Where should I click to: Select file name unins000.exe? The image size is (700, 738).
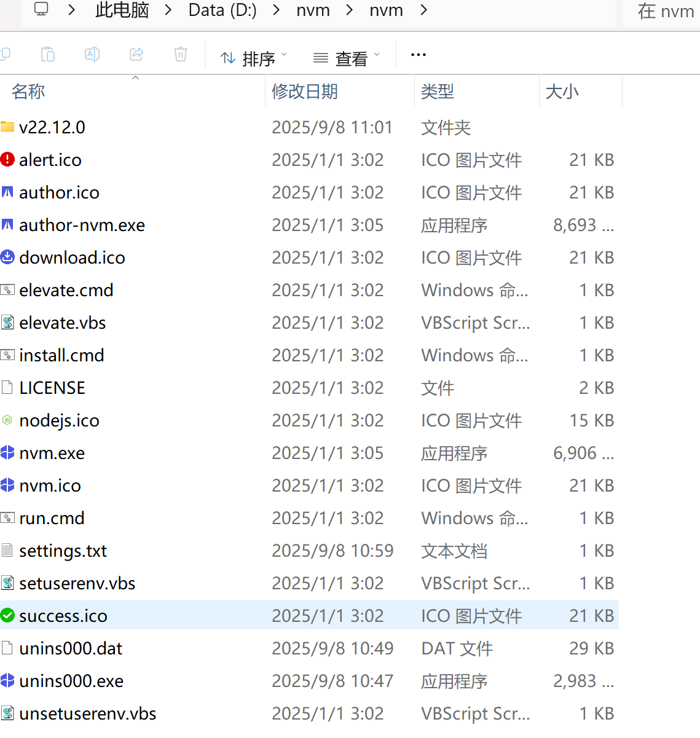click(71, 681)
